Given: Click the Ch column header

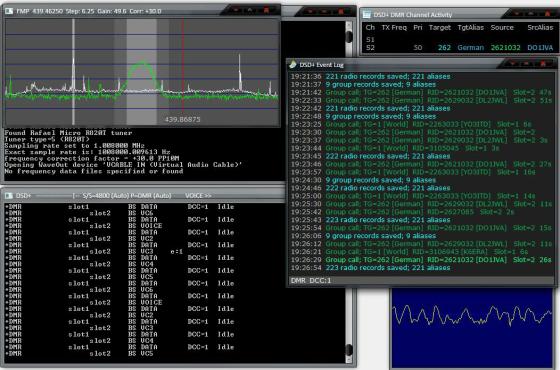Looking at the screenshot, I should (x=370, y=28).
